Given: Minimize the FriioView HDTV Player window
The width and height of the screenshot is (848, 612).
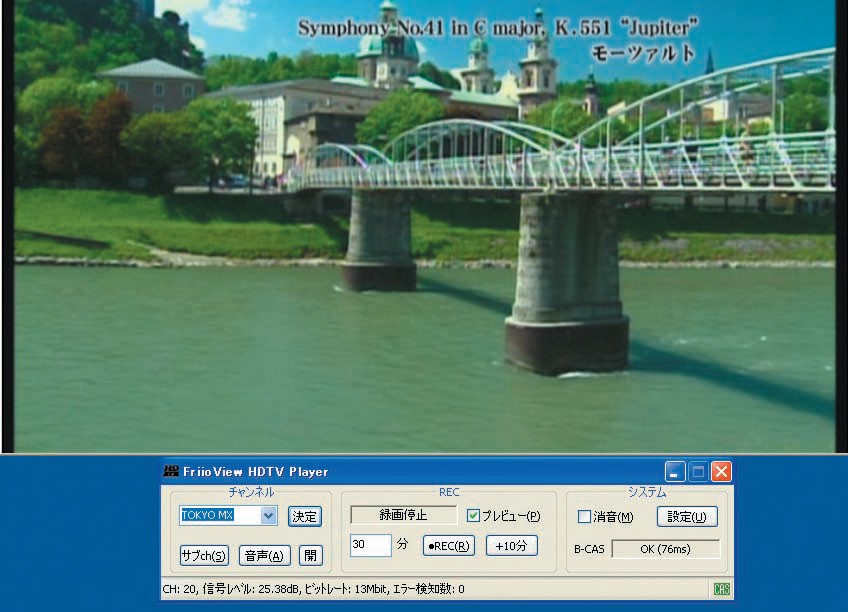Looking at the screenshot, I should tap(675, 471).
